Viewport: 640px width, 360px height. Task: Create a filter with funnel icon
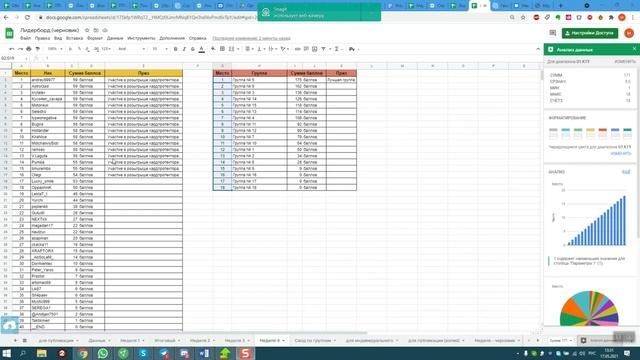coord(324,49)
